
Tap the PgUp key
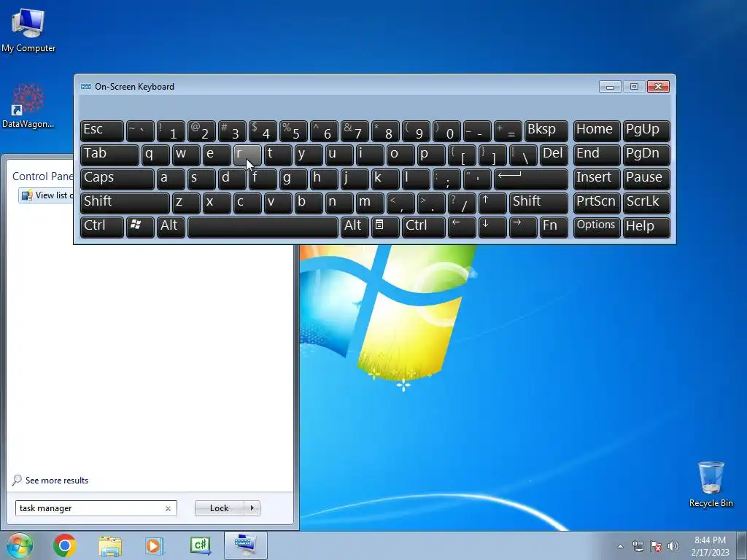646,131
